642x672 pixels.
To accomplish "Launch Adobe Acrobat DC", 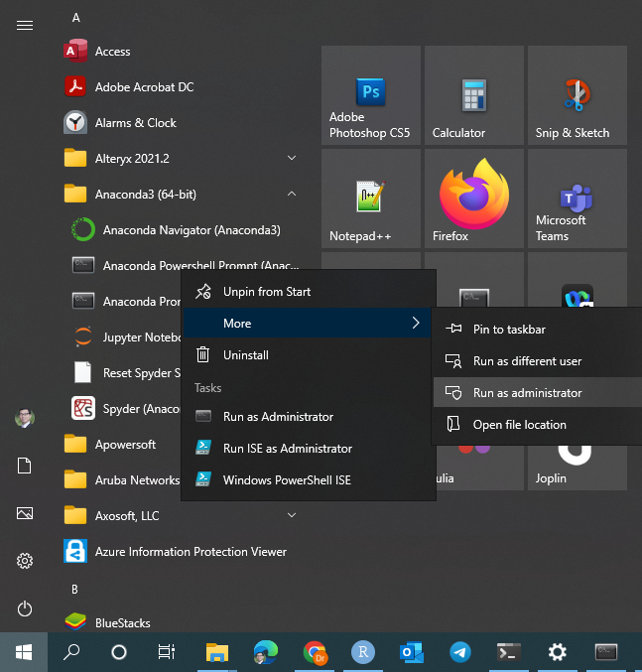I will (x=180, y=87).
